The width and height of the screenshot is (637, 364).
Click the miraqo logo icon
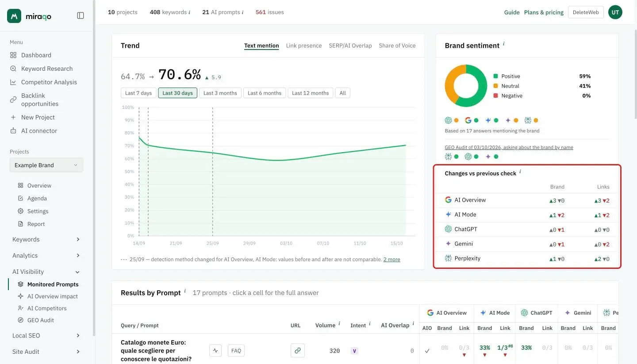click(x=14, y=16)
